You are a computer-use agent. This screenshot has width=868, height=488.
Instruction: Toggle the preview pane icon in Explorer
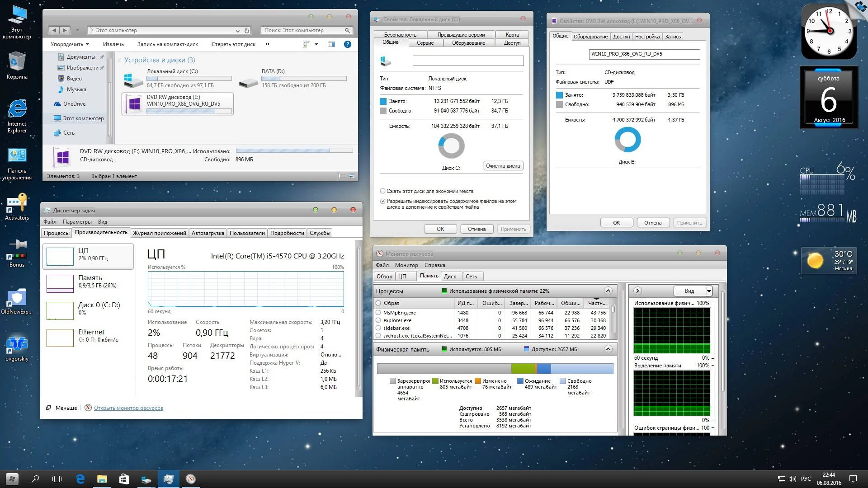331,44
